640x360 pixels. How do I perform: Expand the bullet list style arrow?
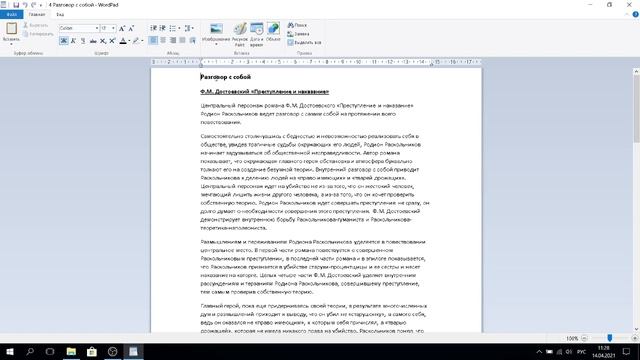click(x=179, y=28)
